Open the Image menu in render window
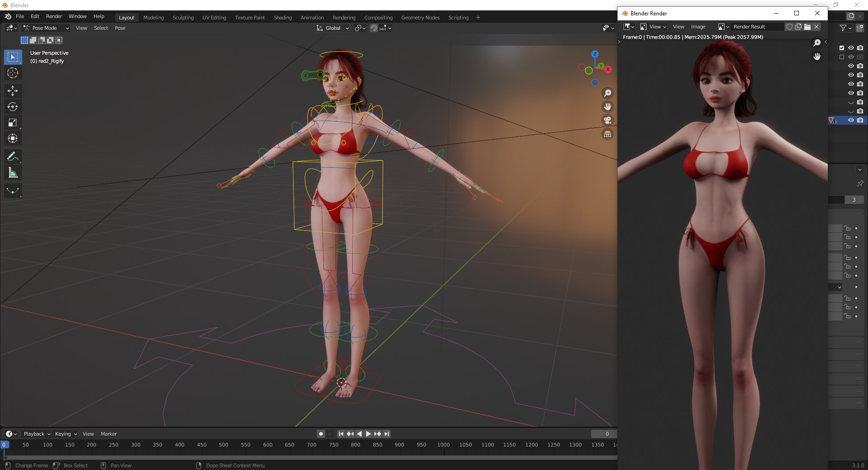The width and height of the screenshot is (868, 470). 698,27
